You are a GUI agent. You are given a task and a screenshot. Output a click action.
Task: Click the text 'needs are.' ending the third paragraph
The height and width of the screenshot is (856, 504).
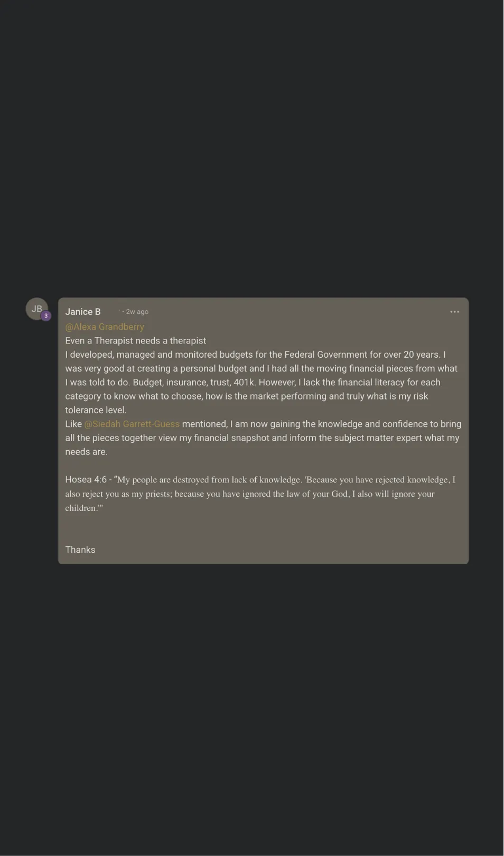[x=86, y=452]
